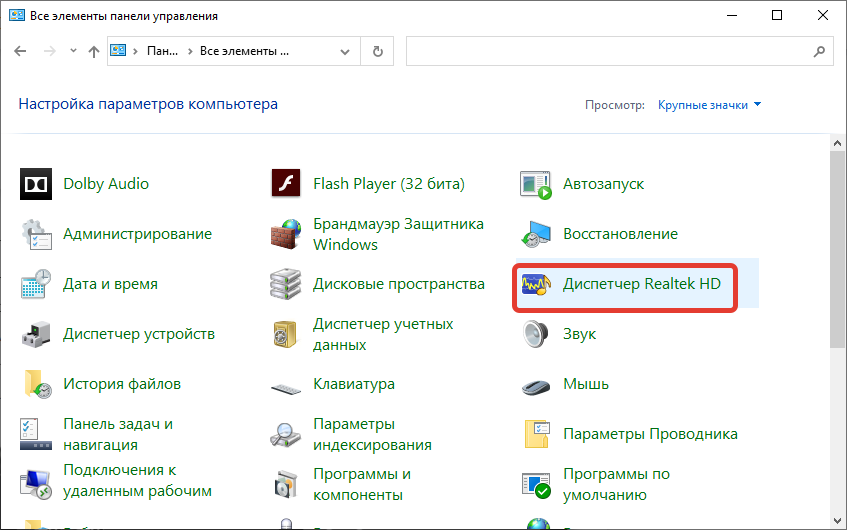Click the Панель breadcrumb in address bar
The image size is (847, 530).
160,50
